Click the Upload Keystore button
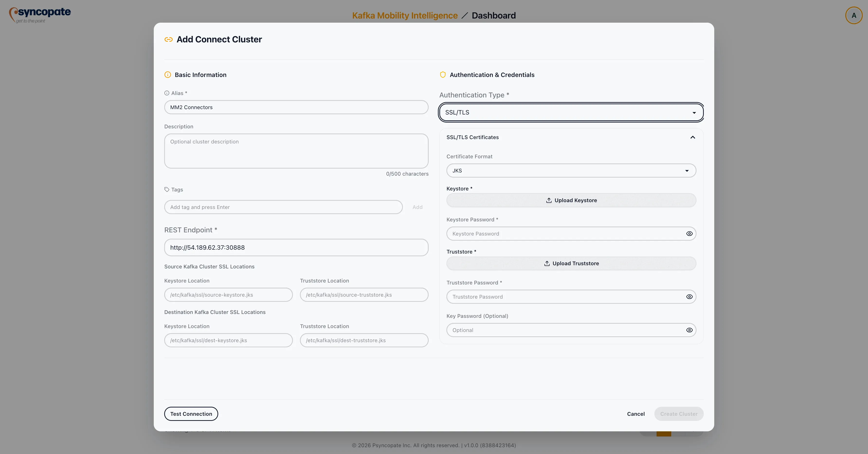 571,200
